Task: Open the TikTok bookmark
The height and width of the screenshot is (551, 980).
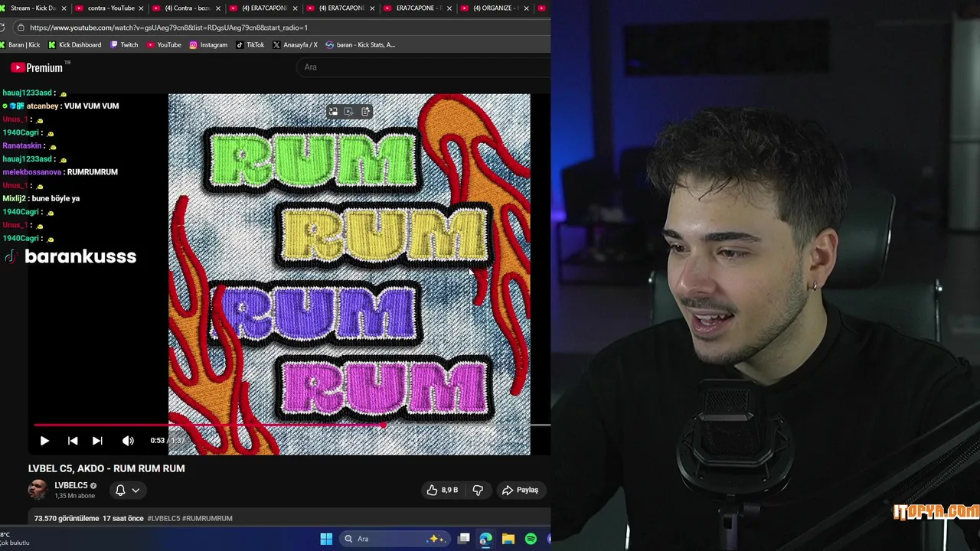Action: tap(250, 45)
